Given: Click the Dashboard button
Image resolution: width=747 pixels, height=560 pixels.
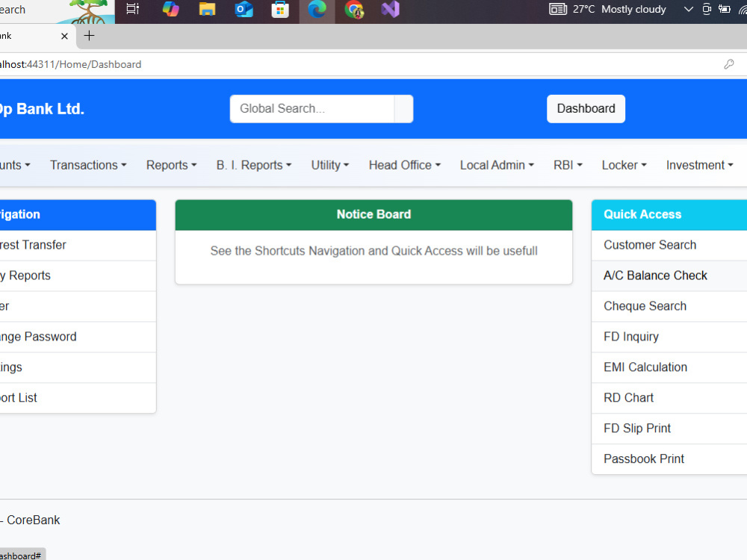Looking at the screenshot, I should [586, 108].
